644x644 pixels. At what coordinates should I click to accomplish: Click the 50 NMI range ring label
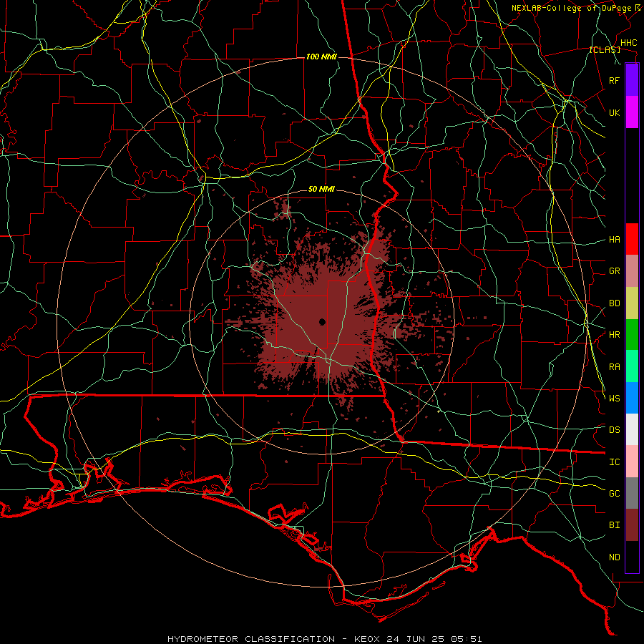(321, 190)
